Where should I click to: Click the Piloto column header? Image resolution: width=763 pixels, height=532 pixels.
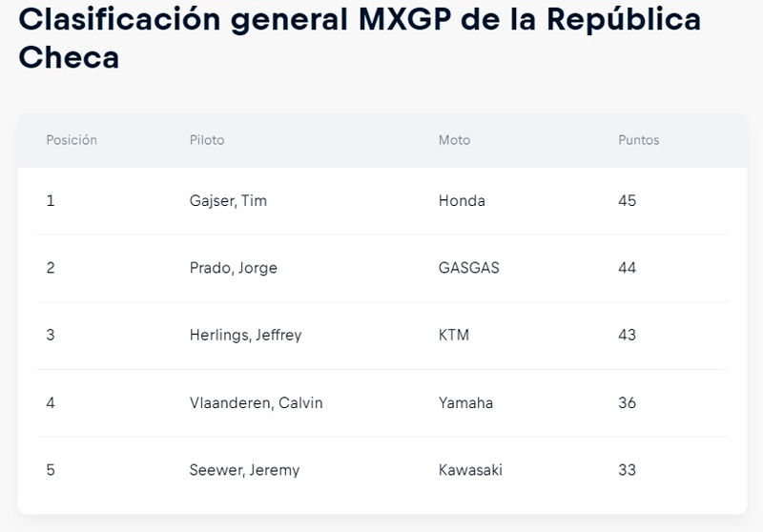207,140
